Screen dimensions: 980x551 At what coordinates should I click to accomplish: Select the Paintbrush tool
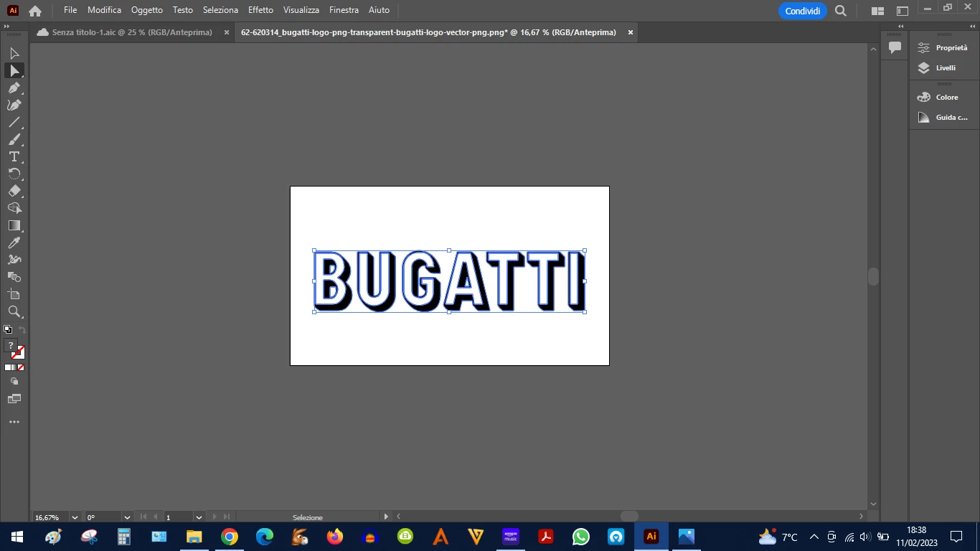[14, 139]
